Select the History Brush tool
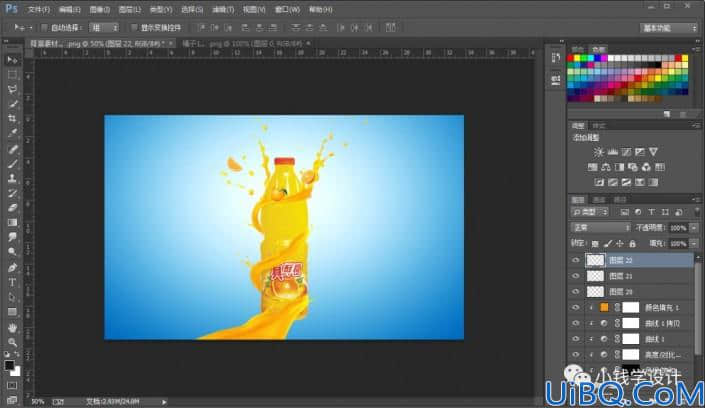Viewport: 705px width, 408px height. [x=12, y=193]
